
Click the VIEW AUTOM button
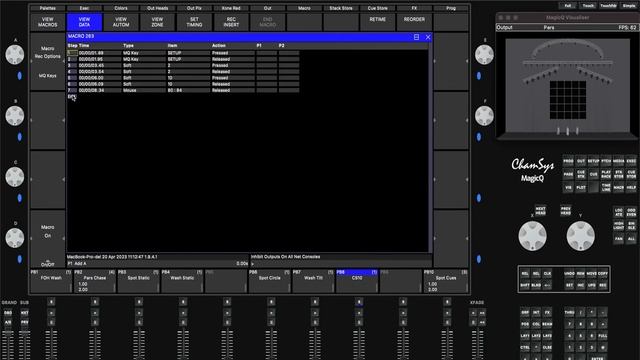(121, 22)
